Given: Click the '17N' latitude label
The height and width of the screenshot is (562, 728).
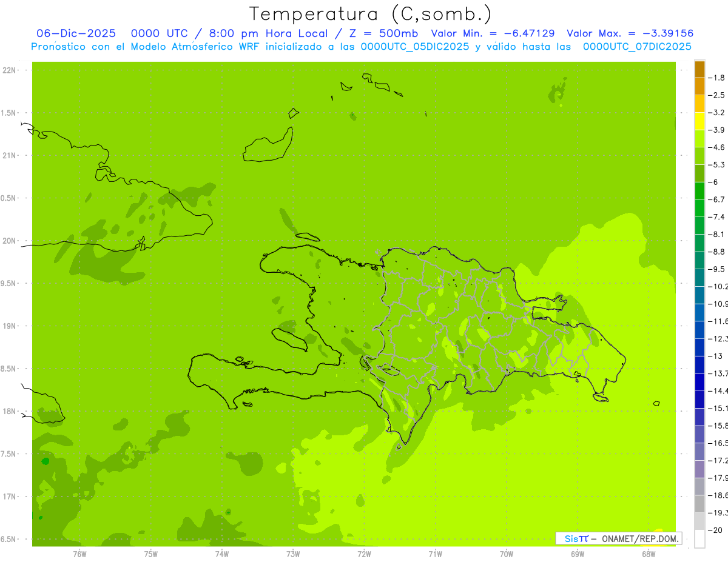Looking at the screenshot, I should point(9,497).
